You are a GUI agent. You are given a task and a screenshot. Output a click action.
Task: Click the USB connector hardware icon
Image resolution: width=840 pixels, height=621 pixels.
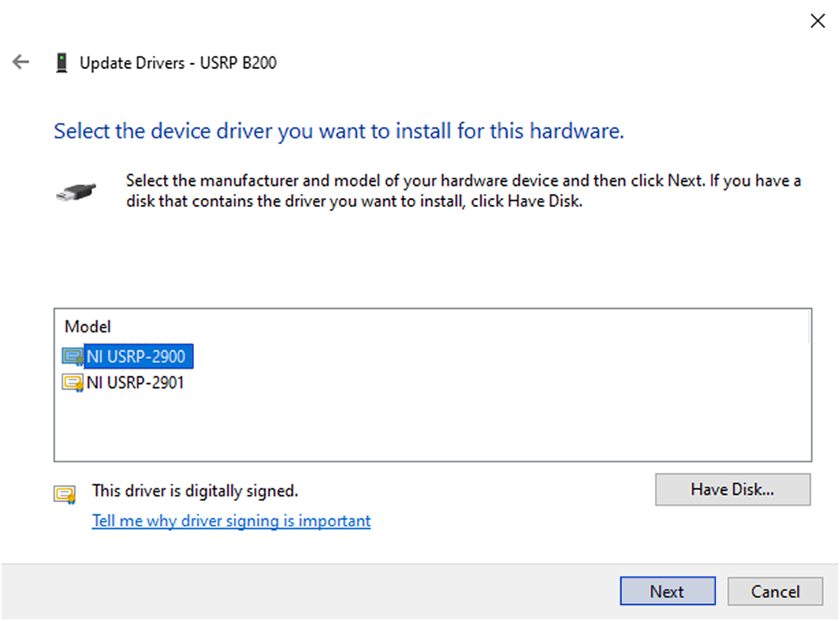click(x=76, y=192)
